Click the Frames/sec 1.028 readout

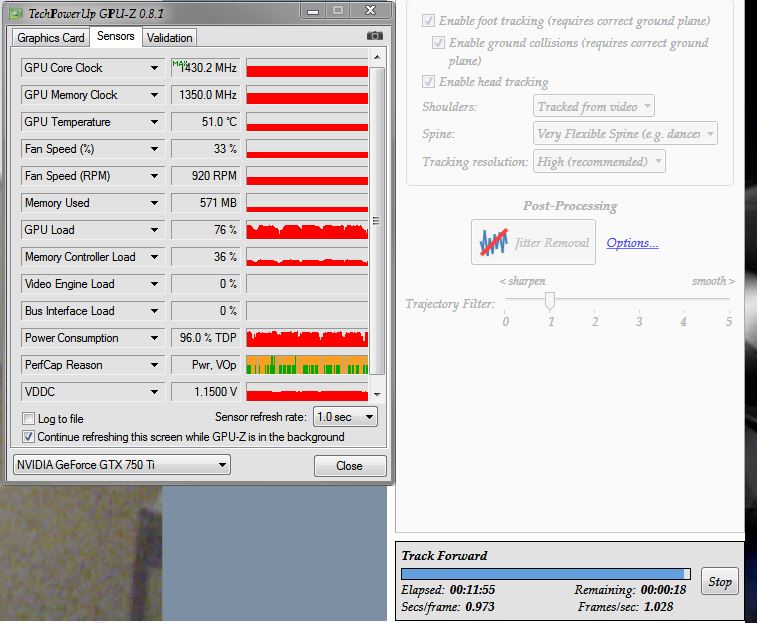point(625,607)
